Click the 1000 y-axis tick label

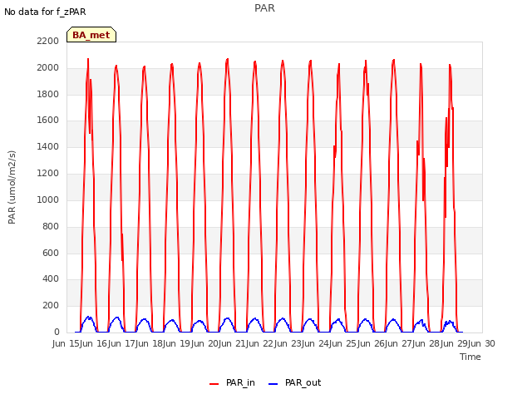(48, 199)
